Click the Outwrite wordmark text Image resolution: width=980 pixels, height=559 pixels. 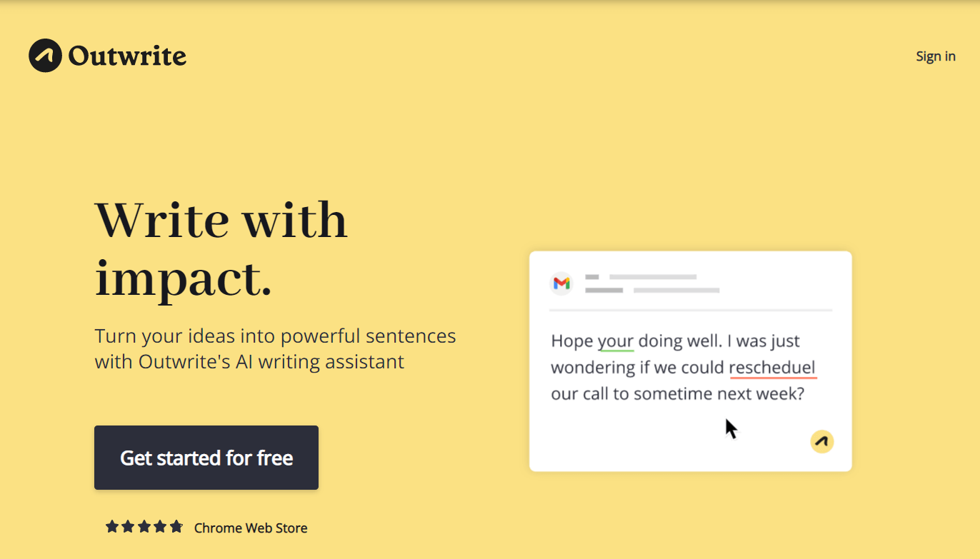tap(127, 56)
